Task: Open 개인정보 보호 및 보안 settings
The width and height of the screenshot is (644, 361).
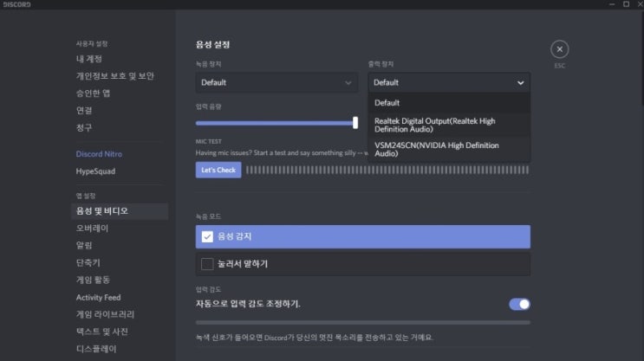Action: tap(115, 76)
